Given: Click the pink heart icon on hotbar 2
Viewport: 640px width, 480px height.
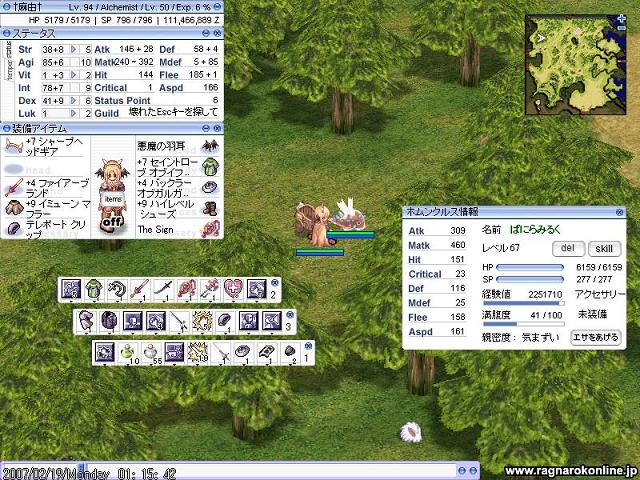Looking at the screenshot, I should (x=233, y=289).
